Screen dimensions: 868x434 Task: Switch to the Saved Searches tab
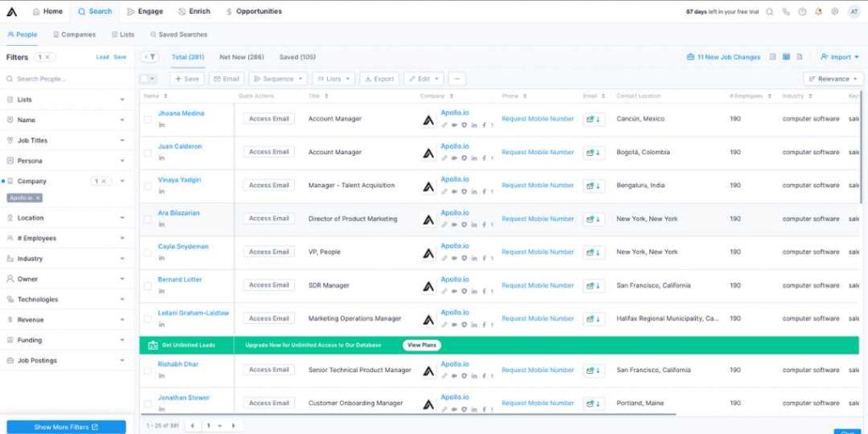click(x=178, y=34)
